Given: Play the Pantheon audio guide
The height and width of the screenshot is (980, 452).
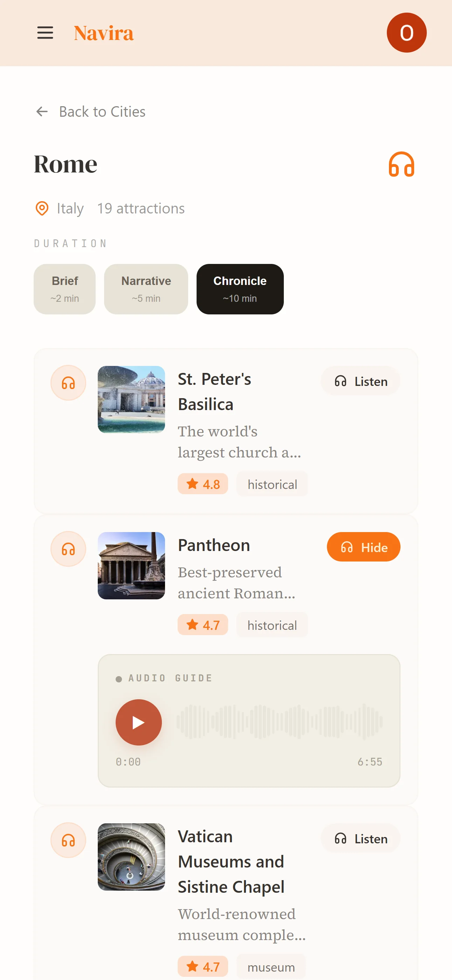Looking at the screenshot, I should click(x=138, y=722).
